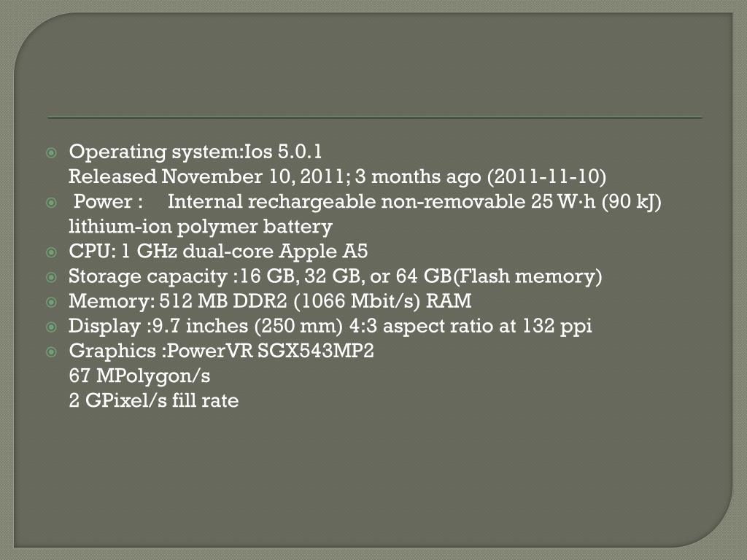
Task: Click the bullet beside the Display line
Action: pyautogui.click(x=52, y=327)
